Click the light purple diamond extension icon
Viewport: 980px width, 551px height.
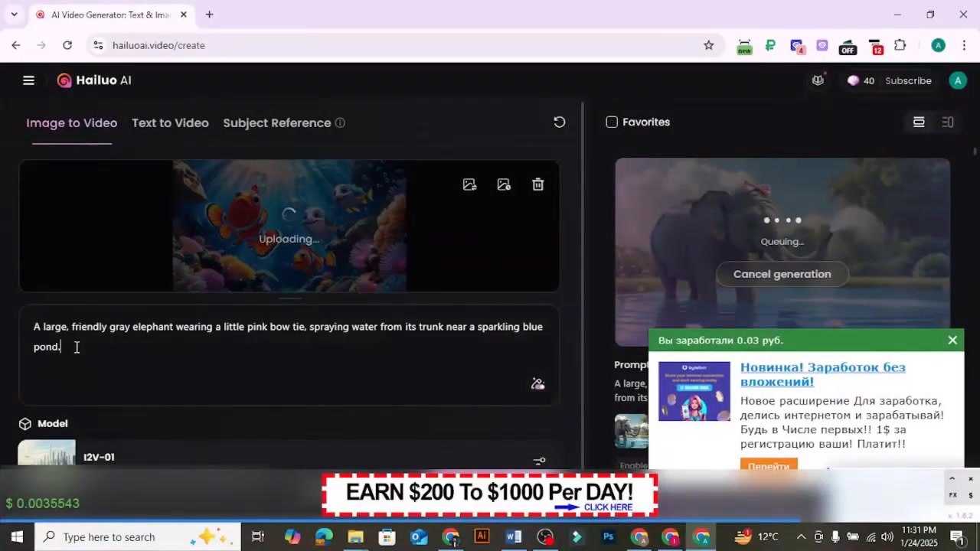coord(822,45)
